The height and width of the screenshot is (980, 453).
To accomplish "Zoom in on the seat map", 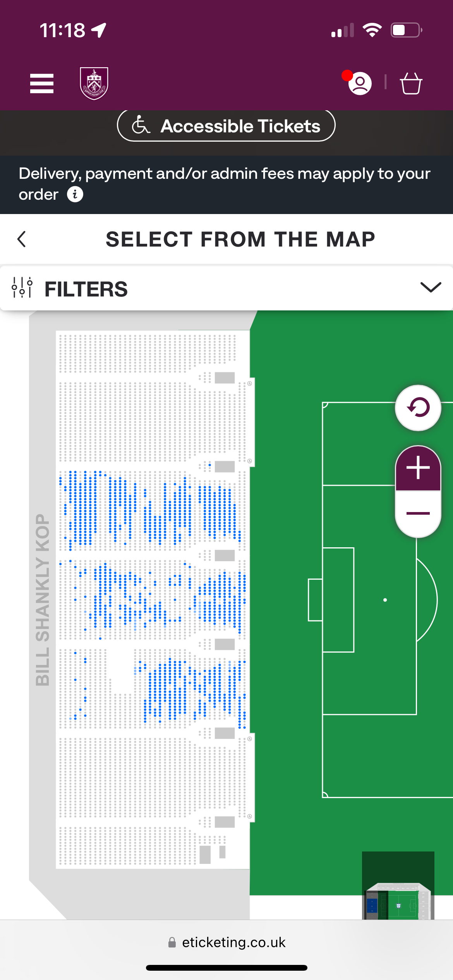I will [418, 468].
